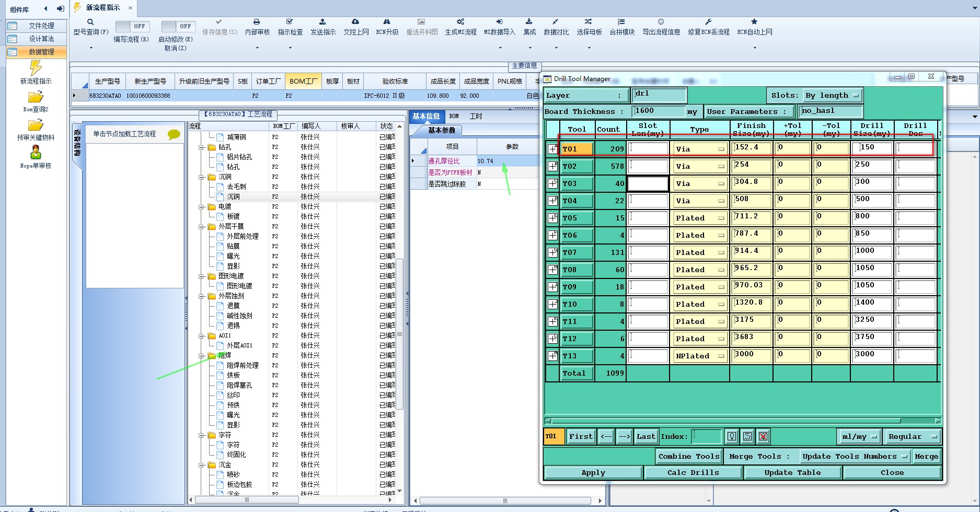Collapse the 钻孔 tree folder
This screenshot has height=512, width=980.
coord(201,147)
